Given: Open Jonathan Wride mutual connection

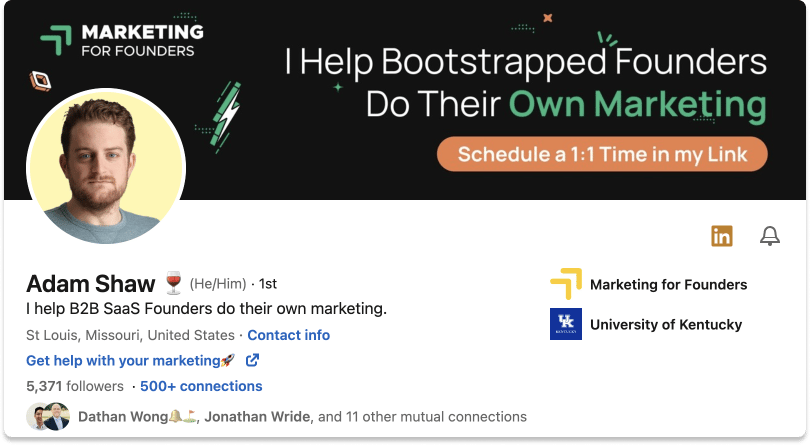Looking at the screenshot, I should [258, 417].
